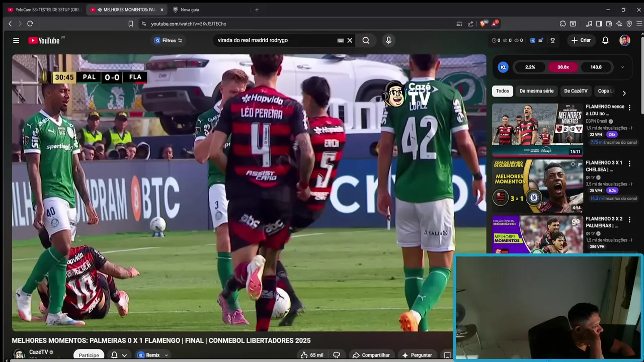Open the on-screen keyboard icon in search
The image size is (644, 362).
click(341, 40)
